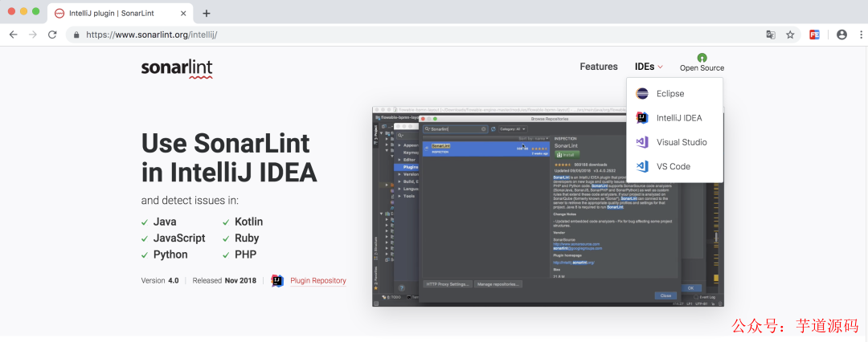Image resolution: width=868 pixels, height=342 pixels.
Task: Bookmark this page with the star icon
Action: (x=790, y=35)
